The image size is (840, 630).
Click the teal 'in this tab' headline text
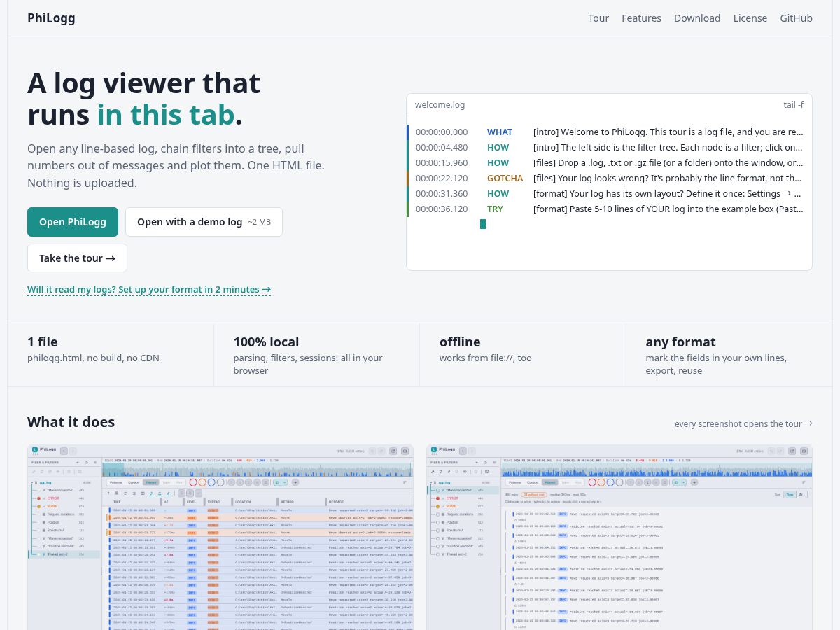[165, 115]
